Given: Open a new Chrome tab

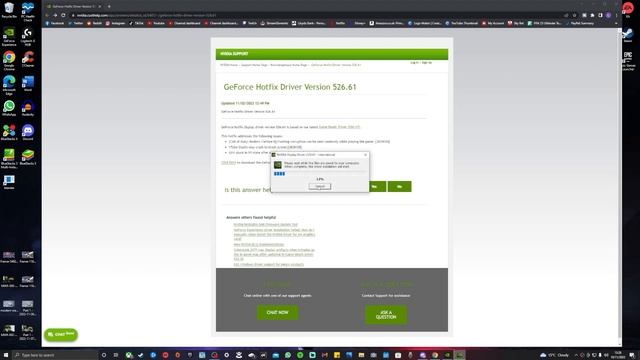Looking at the screenshot, I should [109, 6].
